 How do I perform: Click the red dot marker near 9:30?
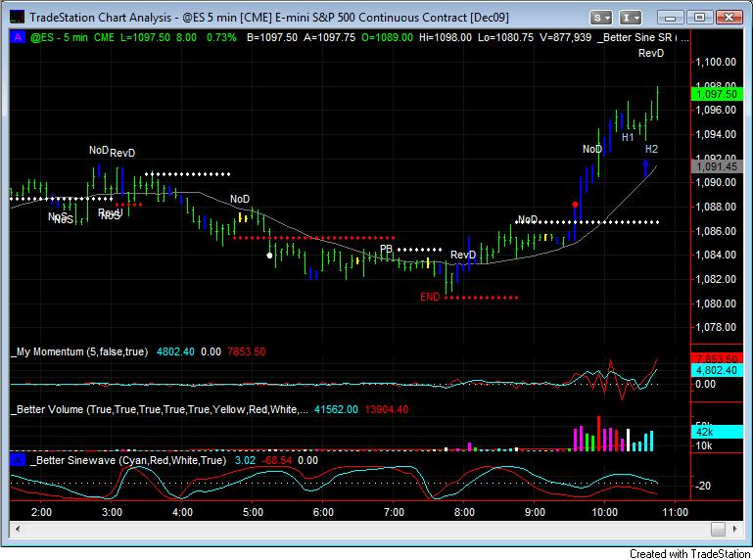pyautogui.click(x=575, y=205)
